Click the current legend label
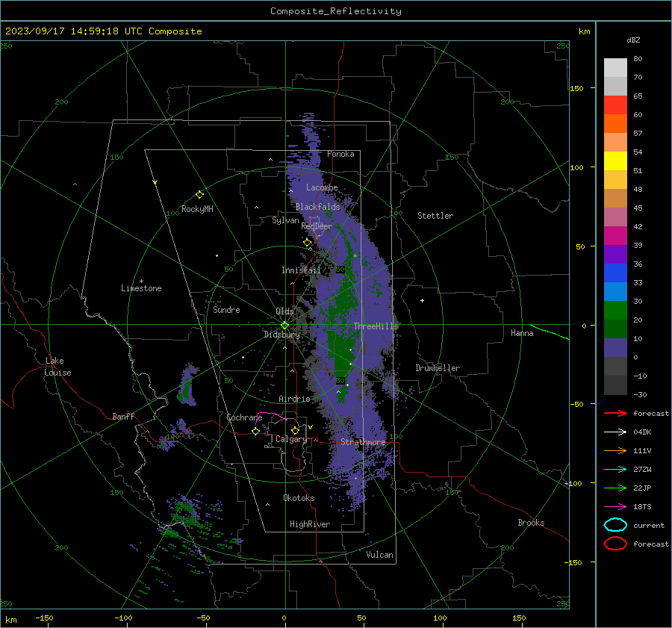Image resolution: width=672 pixels, height=628 pixels. [x=649, y=526]
